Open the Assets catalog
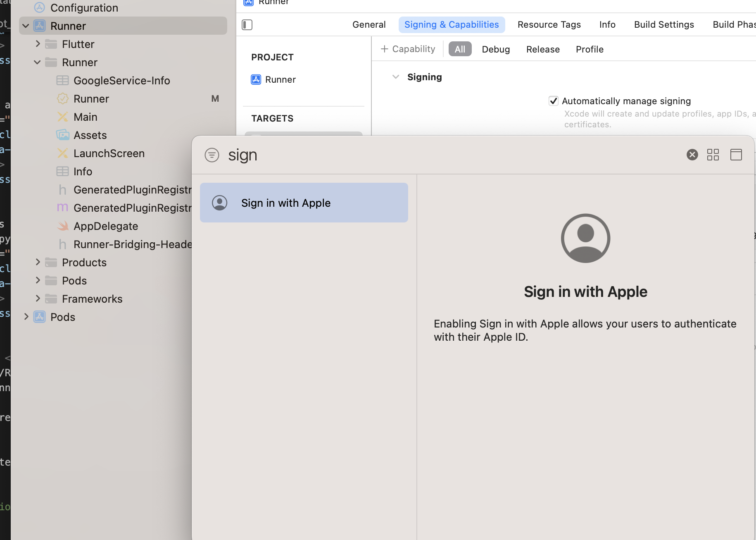 pos(90,135)
